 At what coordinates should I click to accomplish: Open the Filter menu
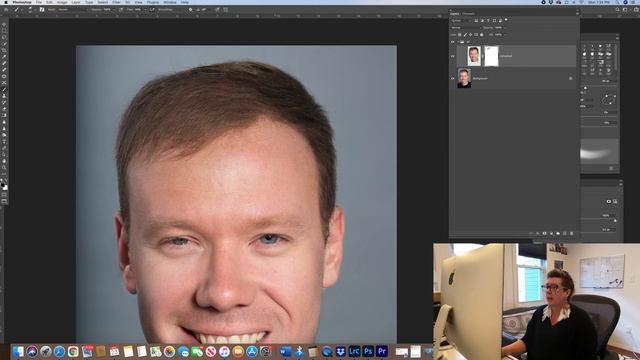(x=116, y=2)
